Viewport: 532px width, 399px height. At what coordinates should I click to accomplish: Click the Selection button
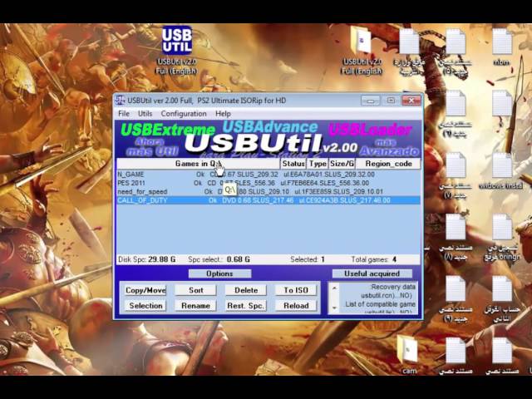(x=145, y=306)
